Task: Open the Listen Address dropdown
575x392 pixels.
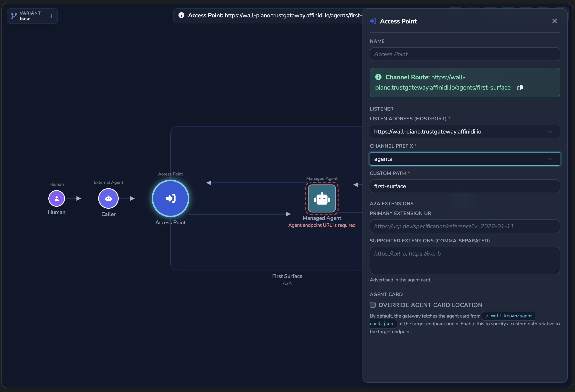Action: click(x=465, y=132)
